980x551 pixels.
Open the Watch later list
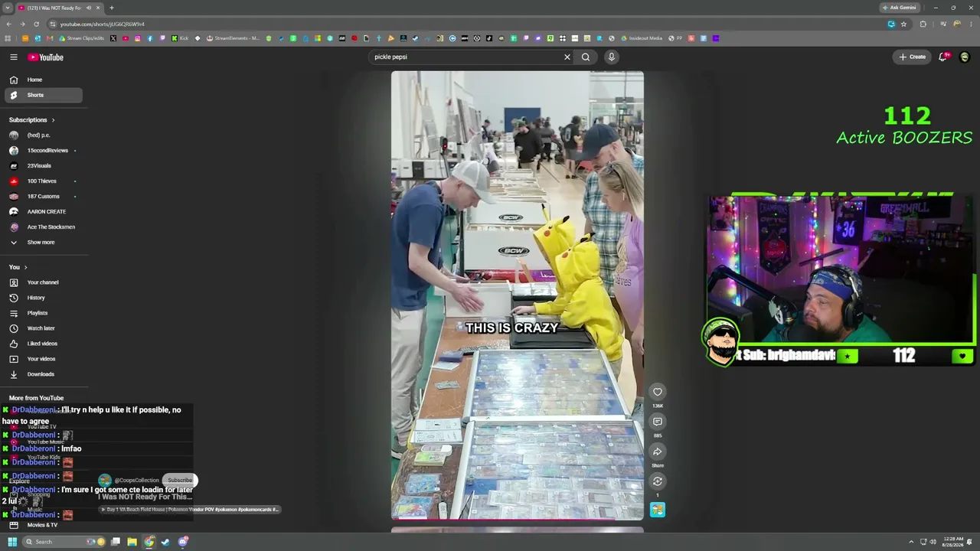pyautogui.click(x=43, y=328)
